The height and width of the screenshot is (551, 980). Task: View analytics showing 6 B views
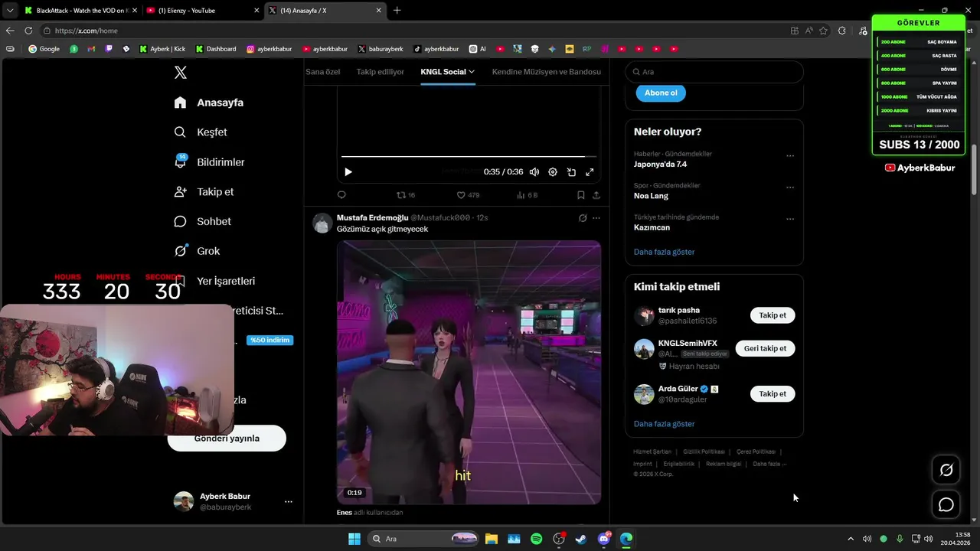click(528, 195)
